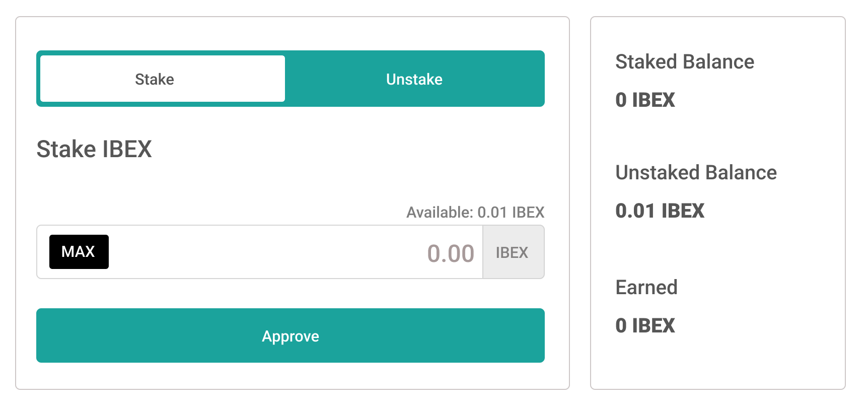The image size is (868, 407).
Task: Click the Available: 0.01 IBEX text
Action: 475,212
